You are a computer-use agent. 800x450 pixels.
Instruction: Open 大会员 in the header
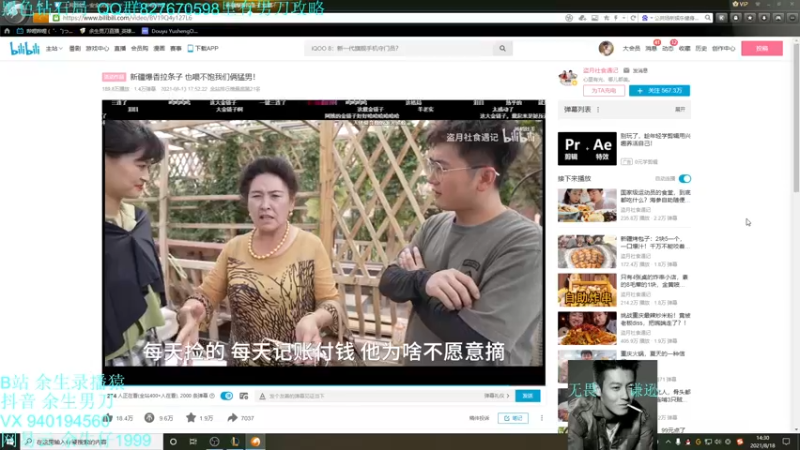tap(631, 48)
